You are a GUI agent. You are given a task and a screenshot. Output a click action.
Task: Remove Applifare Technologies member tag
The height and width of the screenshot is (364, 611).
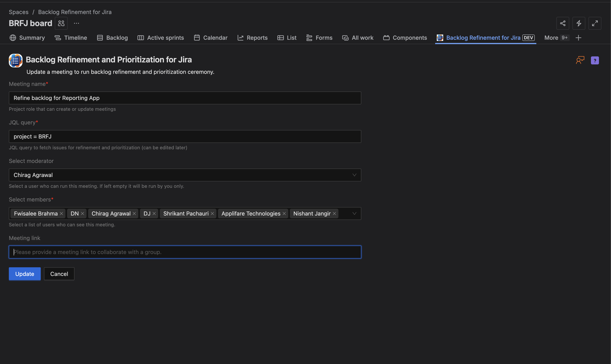pos(284,214)
